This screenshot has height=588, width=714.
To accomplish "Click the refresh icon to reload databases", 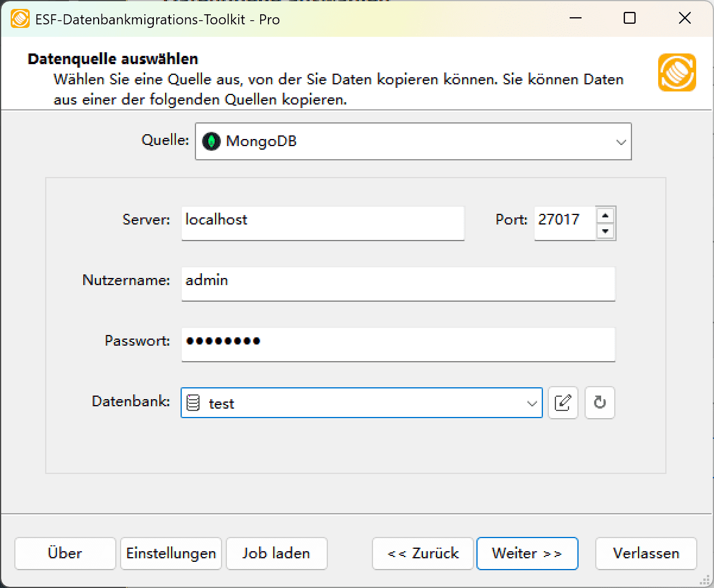I will (x=599, y=403).
